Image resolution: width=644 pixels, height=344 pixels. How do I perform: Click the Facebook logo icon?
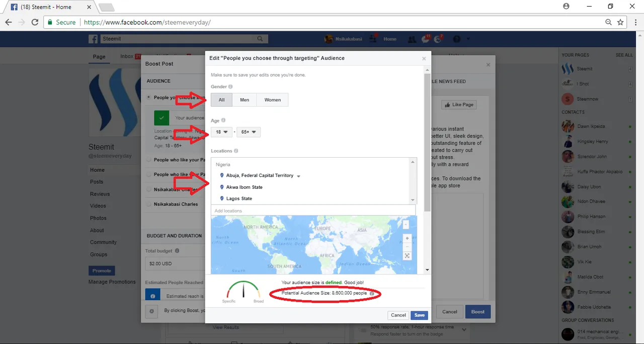[x=93, y=39]
